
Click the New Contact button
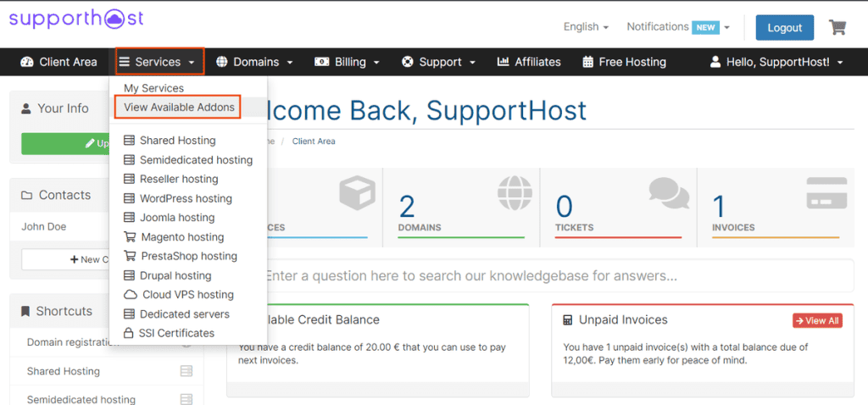tap(65, 259)
